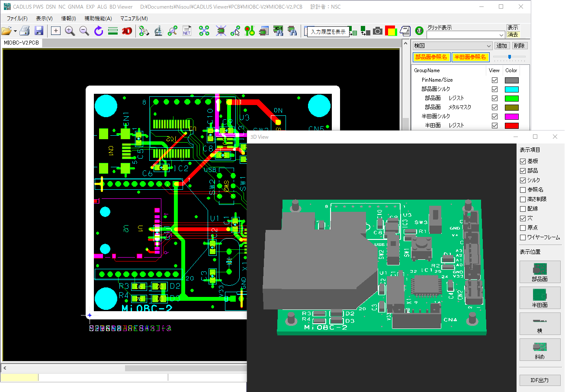Image resolution: width=565 pixels, height=392 pixels.
Task: Uncheck シルク in the 3D View
Action: 523,180
